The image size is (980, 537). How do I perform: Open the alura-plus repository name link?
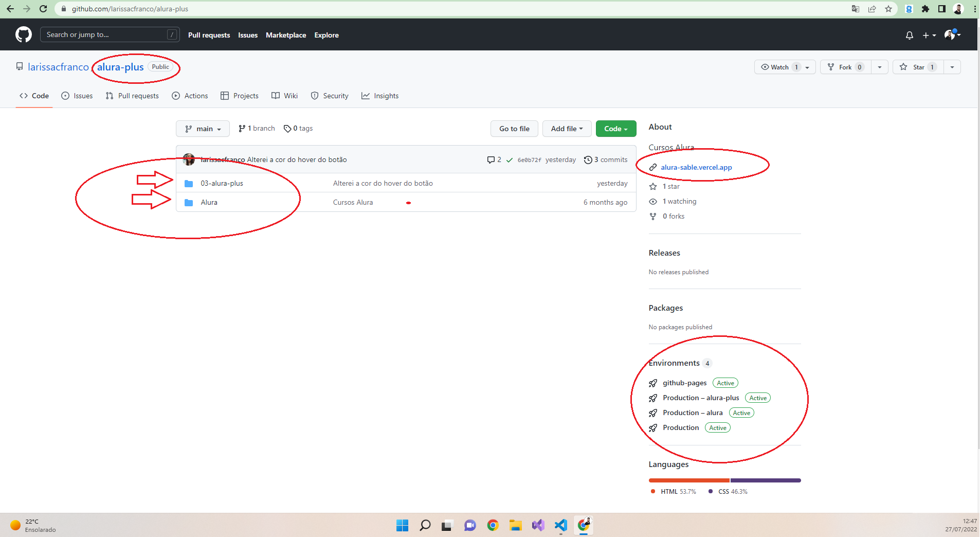(120, 67)
